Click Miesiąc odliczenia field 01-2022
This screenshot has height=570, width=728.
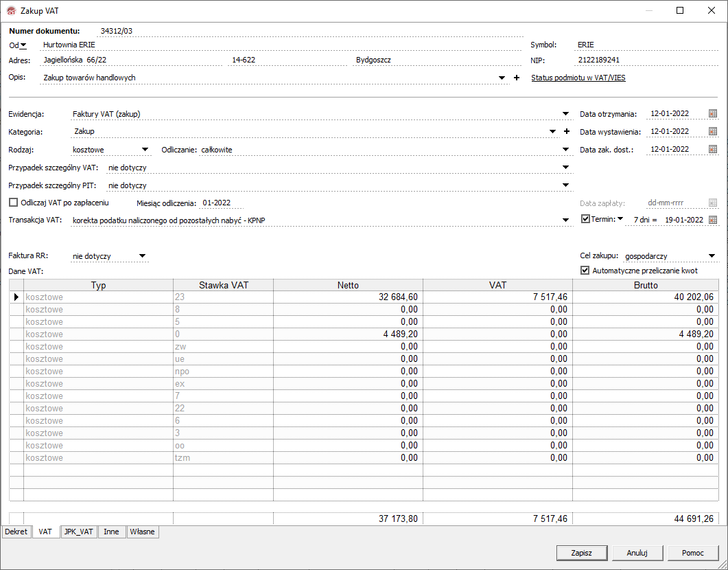[x=222, y=203]
